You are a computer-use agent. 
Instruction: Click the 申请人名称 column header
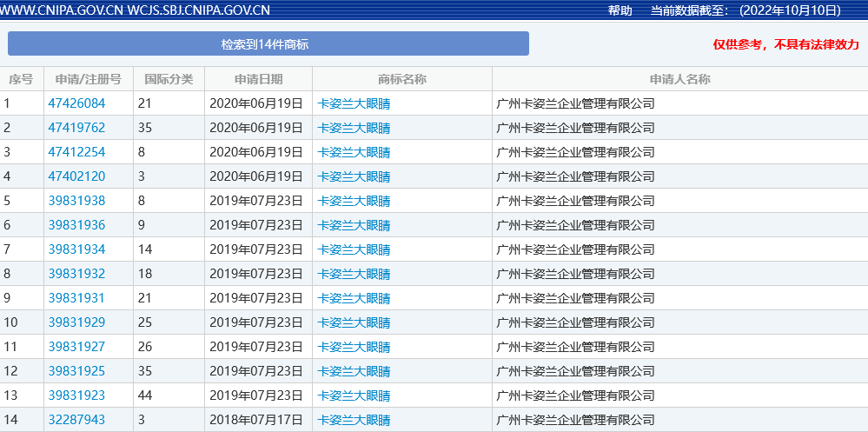[679, 79]
